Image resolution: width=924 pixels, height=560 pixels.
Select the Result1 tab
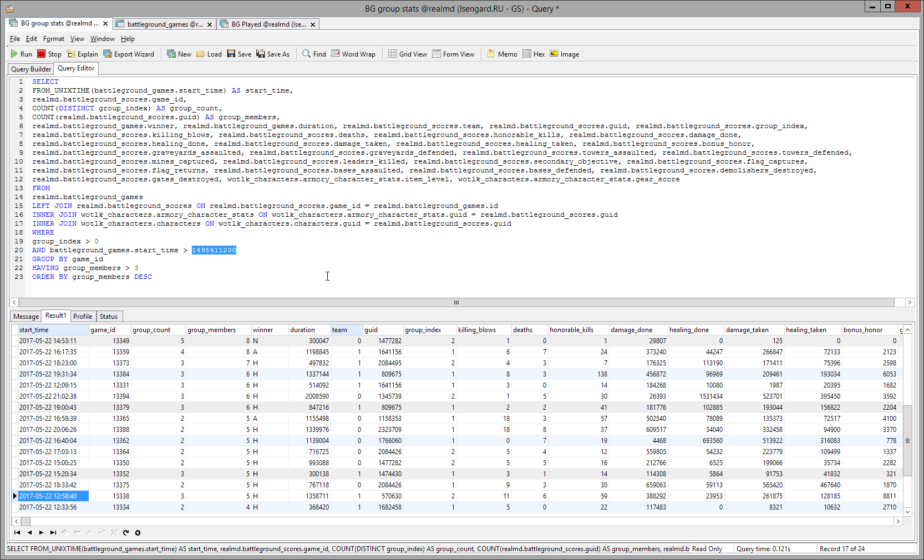pyautogui.click(x=55, y=315)
